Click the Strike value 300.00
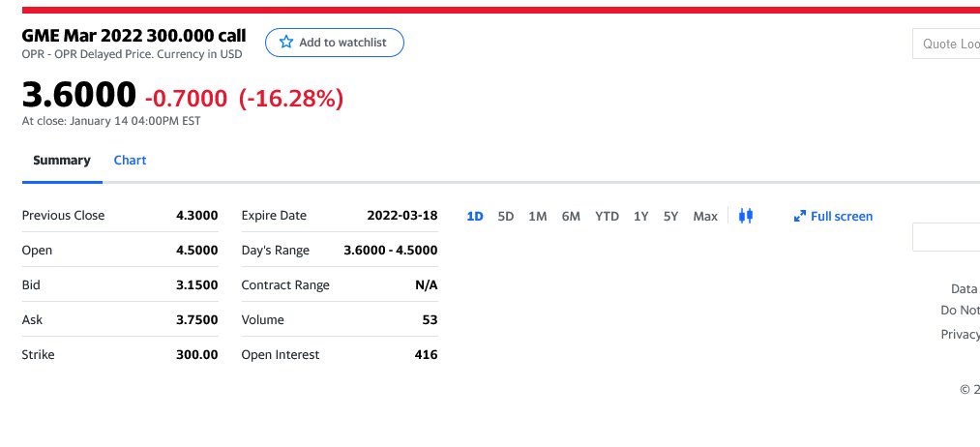980x447 pixels. click(197, 355)
